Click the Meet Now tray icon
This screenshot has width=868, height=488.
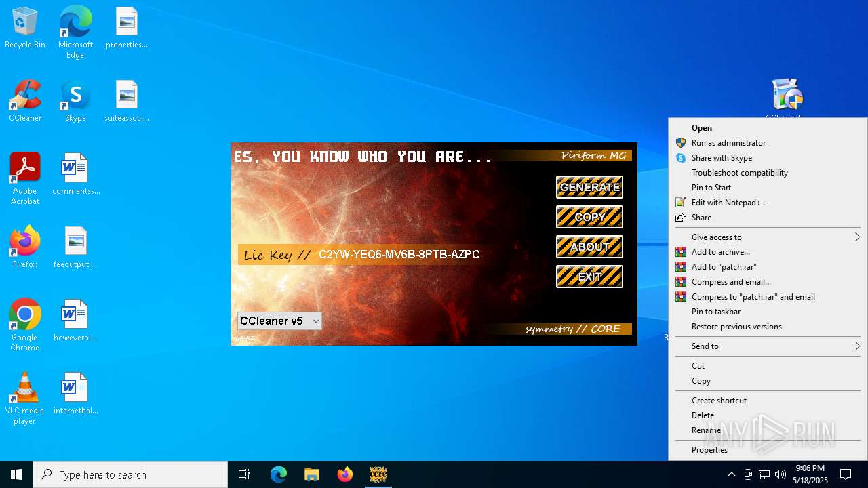748,474
